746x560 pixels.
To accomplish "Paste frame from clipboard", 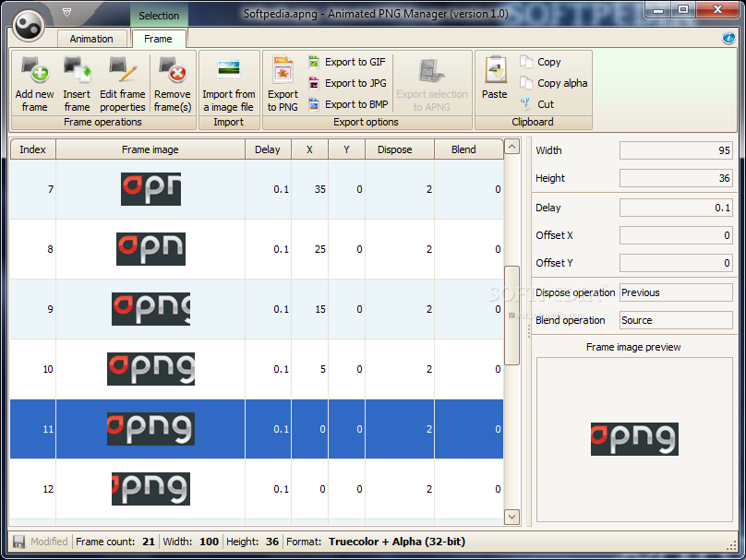I will 495,78.
